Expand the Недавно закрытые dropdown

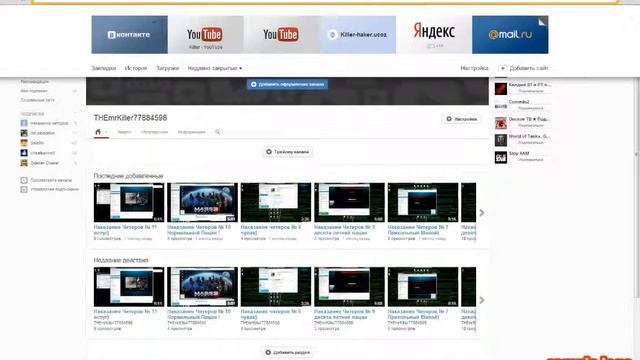tap(215, 68)
